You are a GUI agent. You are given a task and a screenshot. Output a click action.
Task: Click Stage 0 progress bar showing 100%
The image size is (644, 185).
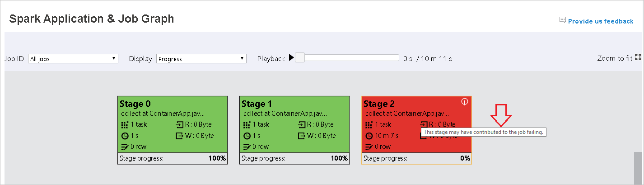coord(172,158)
